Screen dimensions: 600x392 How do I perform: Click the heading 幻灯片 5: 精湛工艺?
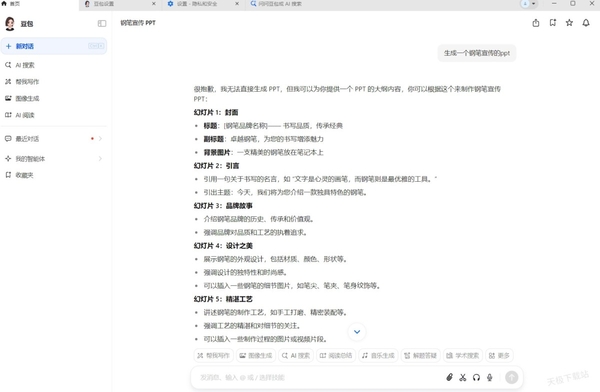[223, 299]
